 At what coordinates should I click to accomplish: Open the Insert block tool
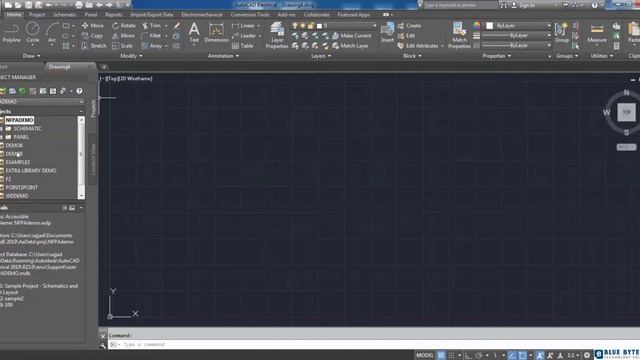(x=387, y=33)
